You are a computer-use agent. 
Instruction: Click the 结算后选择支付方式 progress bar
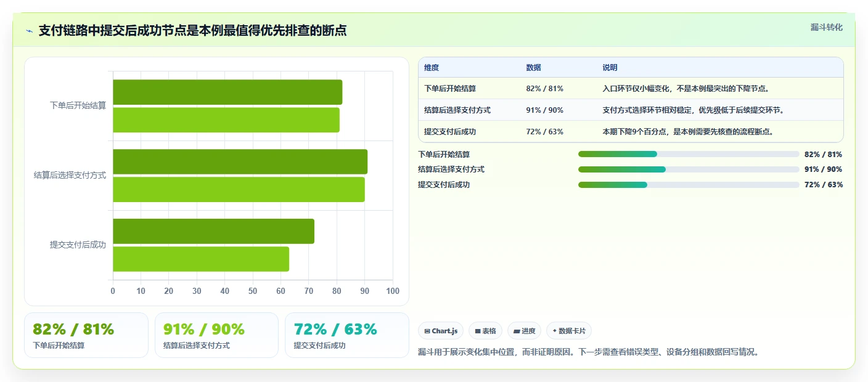689,169
